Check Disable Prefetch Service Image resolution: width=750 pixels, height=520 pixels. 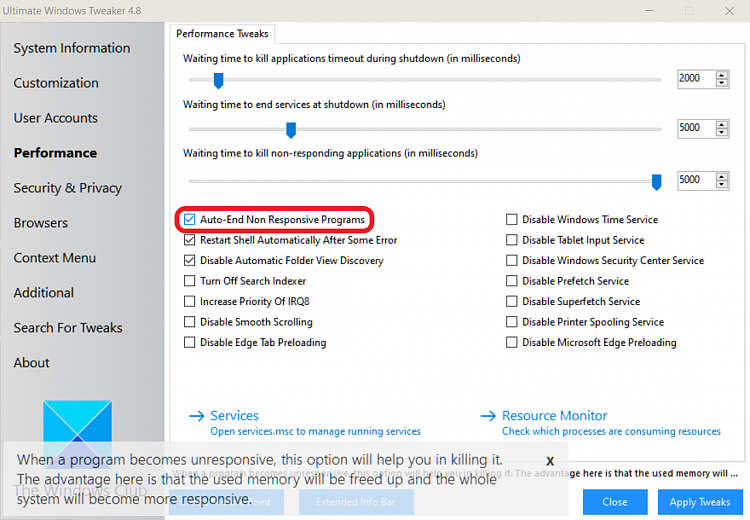[512, 281]
